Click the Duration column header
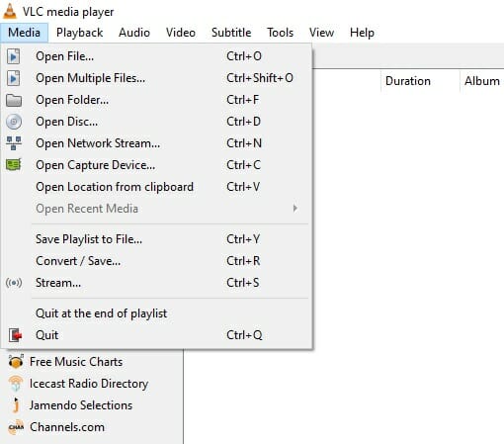The width and height of the screenshot is (504, 444). pyautogui.click(x=408, y=81)
